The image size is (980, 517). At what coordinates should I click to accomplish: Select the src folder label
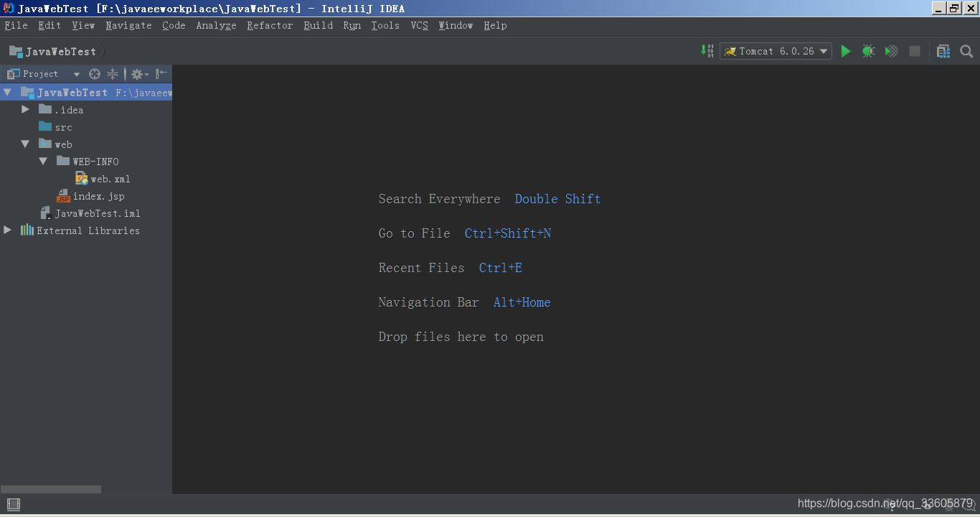pos(63,127)
